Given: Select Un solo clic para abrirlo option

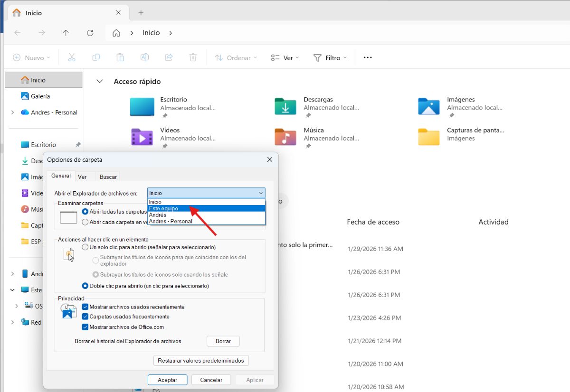Looking at the screenshot, I should (x=85, y=247).
